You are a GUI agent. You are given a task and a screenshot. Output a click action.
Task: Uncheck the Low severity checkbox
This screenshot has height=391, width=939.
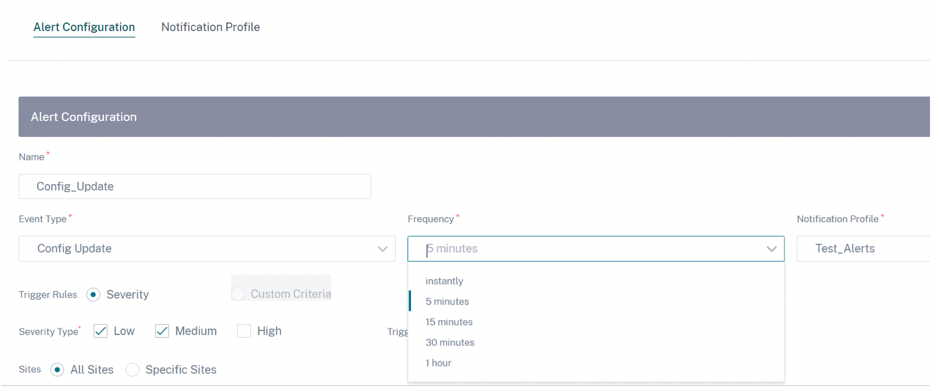tap(101, 331)
